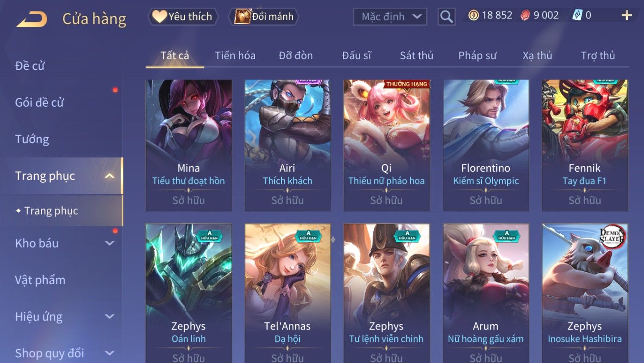Image resolution: width=644 pixels, height=363 pixels.
Task: Select the Pháp sư tab
Action: [x=477, y=55]
